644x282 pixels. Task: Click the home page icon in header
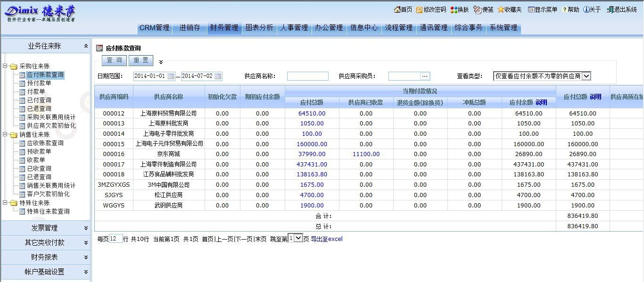(x=397, y=9)
